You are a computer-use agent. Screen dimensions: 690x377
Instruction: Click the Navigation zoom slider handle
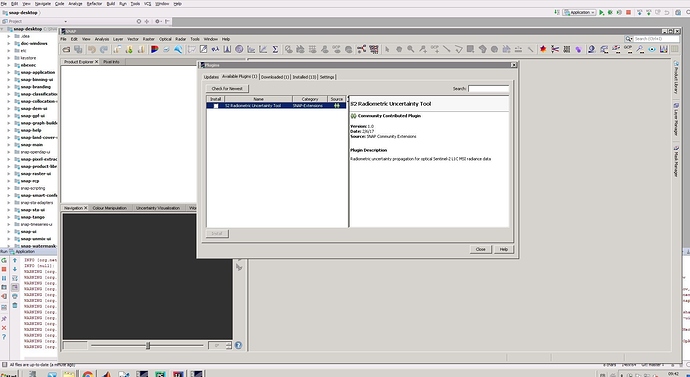pos(148,346)
